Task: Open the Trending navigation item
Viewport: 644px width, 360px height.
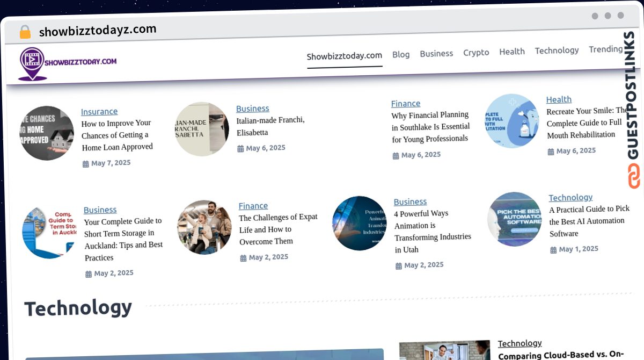Action: coord(605,49)
